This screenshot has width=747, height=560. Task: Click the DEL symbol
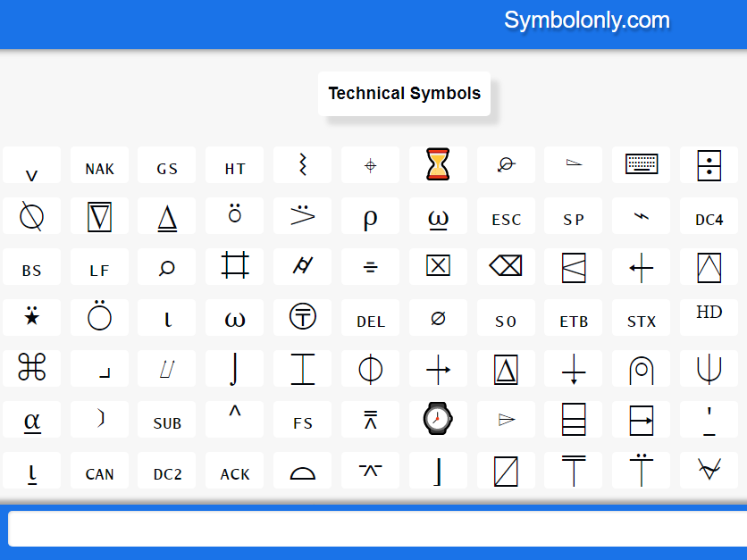click(370, 318)
